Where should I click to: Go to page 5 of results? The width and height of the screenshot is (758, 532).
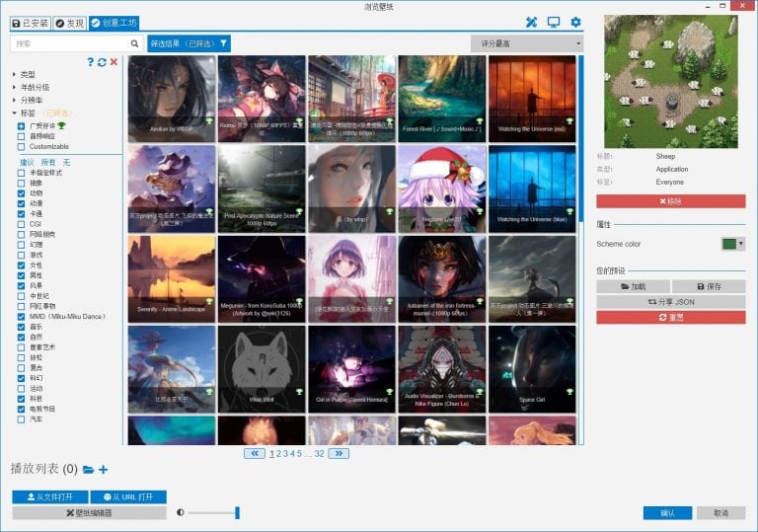299,454
